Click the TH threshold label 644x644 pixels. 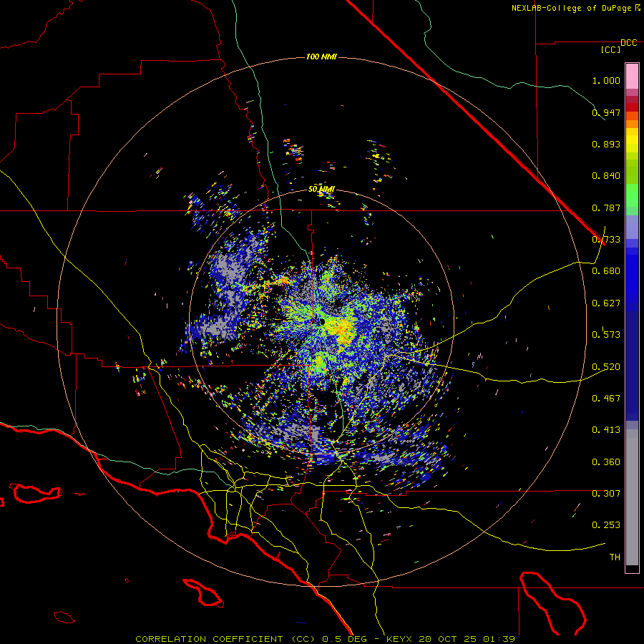pos(615,557)
